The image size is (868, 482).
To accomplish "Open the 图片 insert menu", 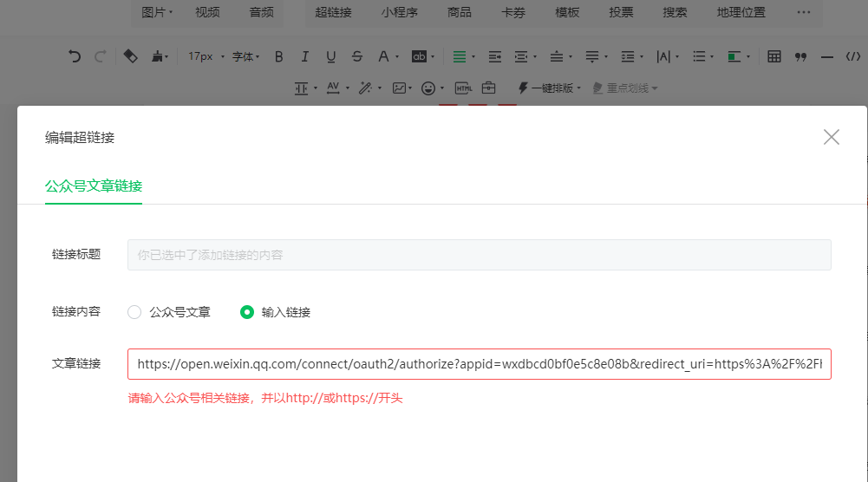I will pyautogui.click(x=157, y=12).
